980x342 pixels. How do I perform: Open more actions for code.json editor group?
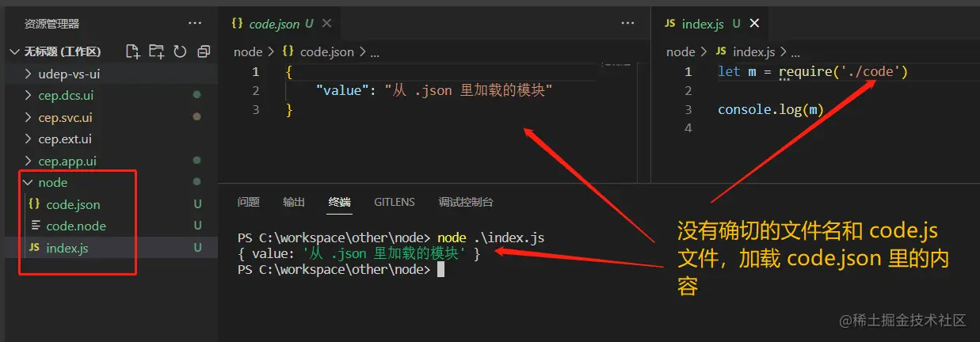(628, 24)
